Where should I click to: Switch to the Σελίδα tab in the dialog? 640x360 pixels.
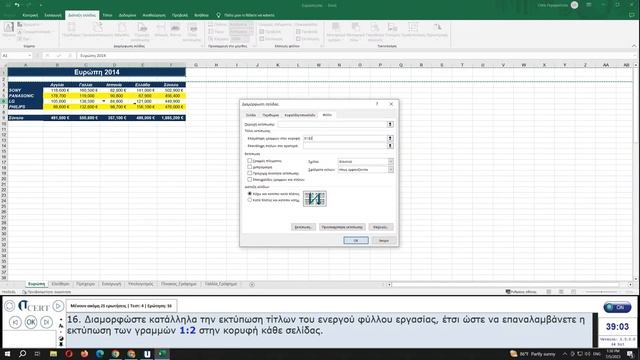[251, 115]
